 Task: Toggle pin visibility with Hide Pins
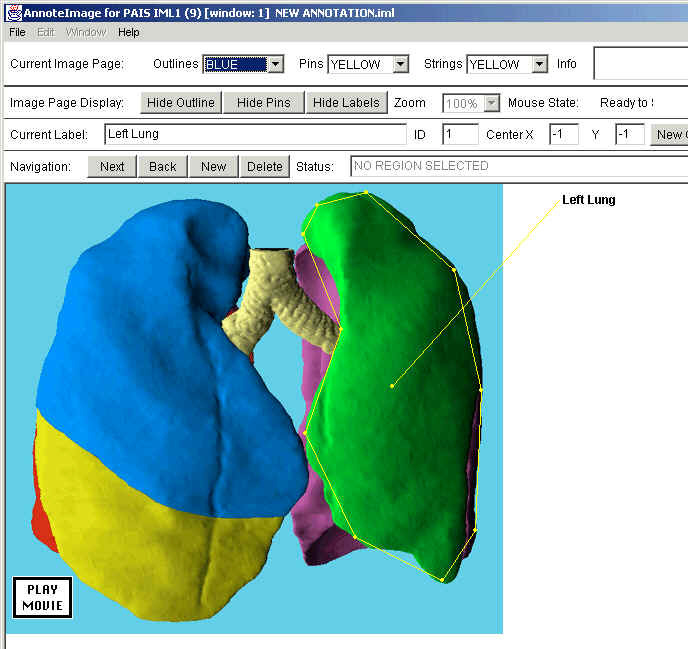tap(263, 103)
